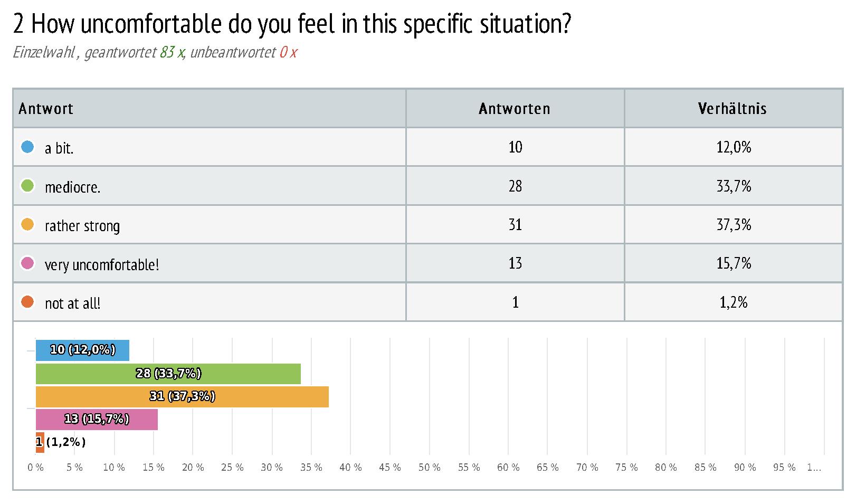The image size is (856, 504).
Task: Select the 'Antworten' column header
Action: tap(515, 108)
